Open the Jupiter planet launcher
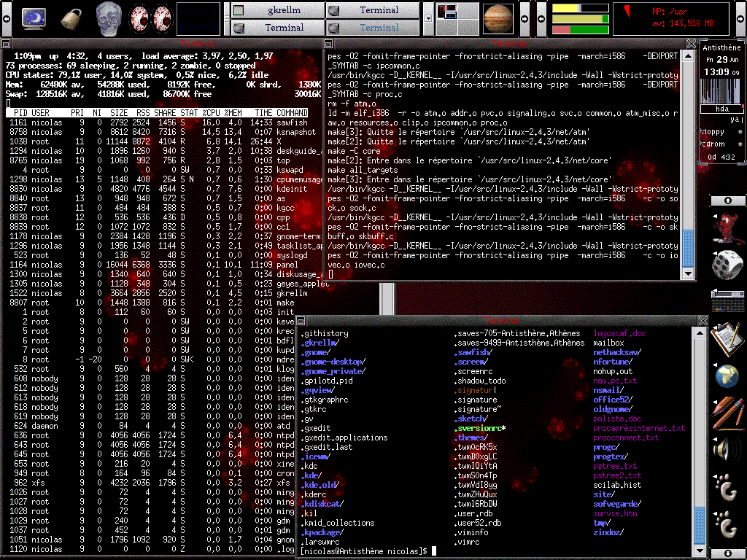The width and height of the screenshot is (747, 560). click(498, 18)
